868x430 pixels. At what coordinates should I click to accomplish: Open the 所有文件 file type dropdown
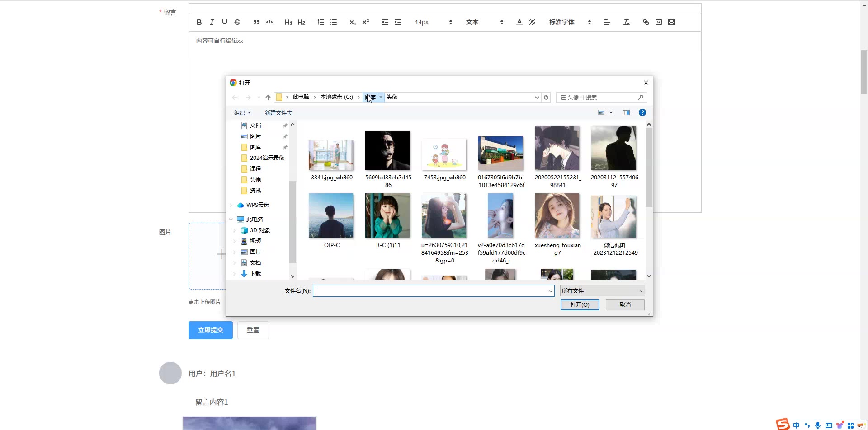[602, 291]
